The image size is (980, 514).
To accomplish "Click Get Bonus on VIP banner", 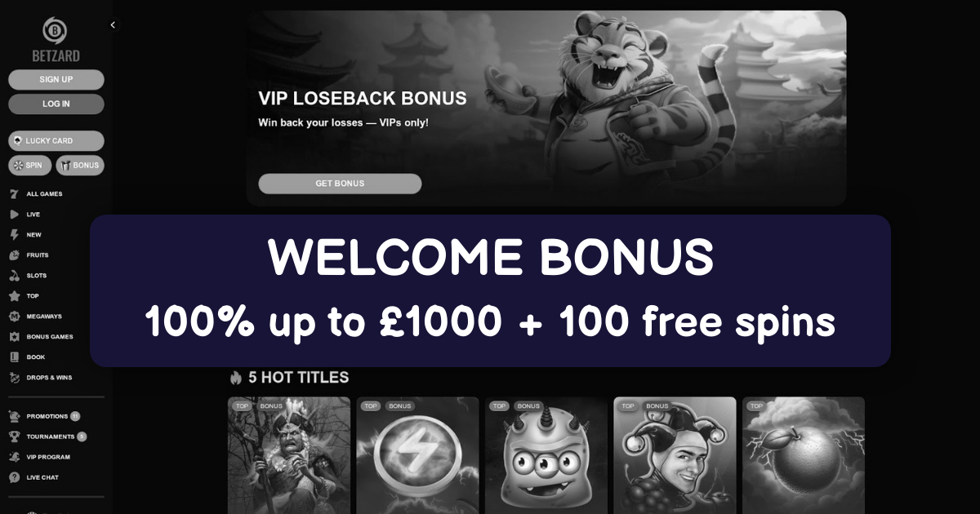I will point(340,184).
